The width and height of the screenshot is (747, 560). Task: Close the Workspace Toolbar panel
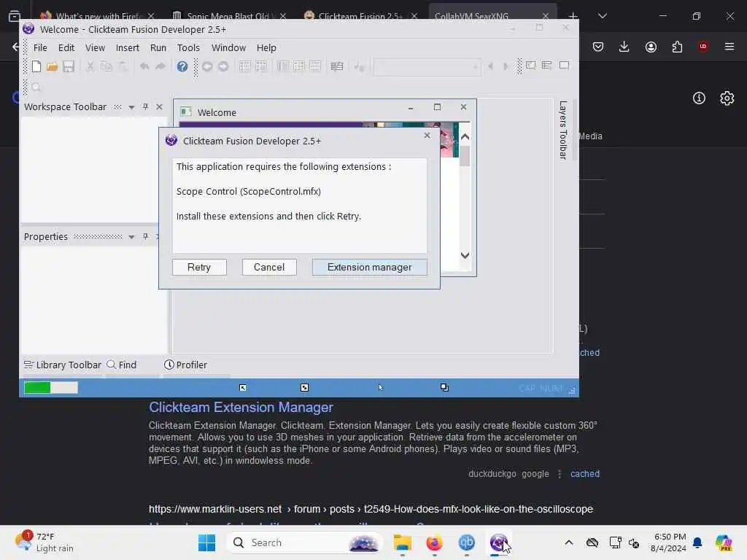[159, 106]
